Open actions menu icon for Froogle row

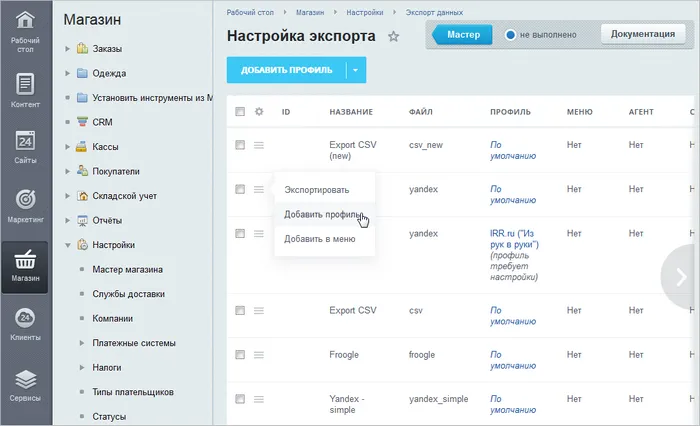tap(259, 355)
